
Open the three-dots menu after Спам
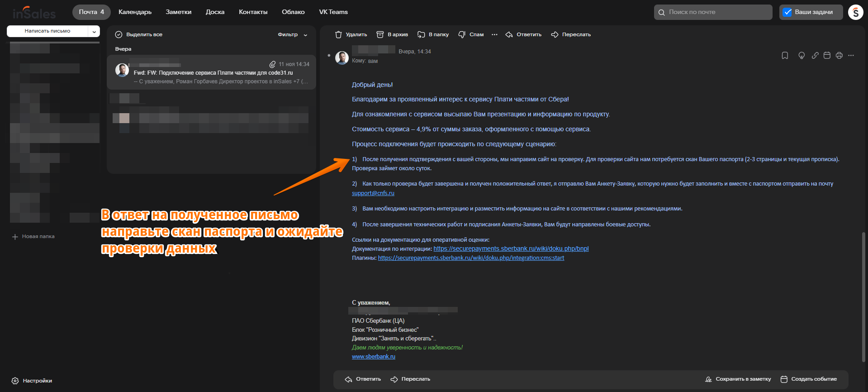(x=494, y=34)
